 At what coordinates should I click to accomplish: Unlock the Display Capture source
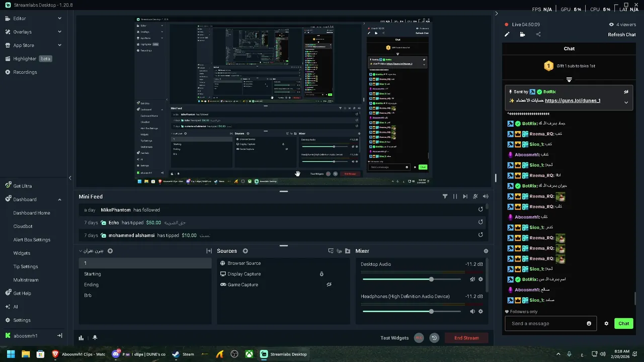tap(321, 274)
